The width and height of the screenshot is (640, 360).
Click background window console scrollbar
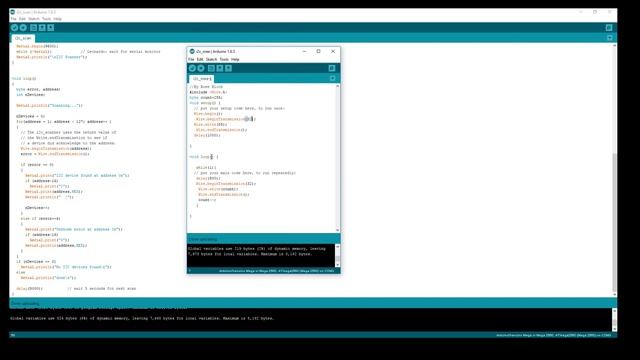click(x=614, y=320)
